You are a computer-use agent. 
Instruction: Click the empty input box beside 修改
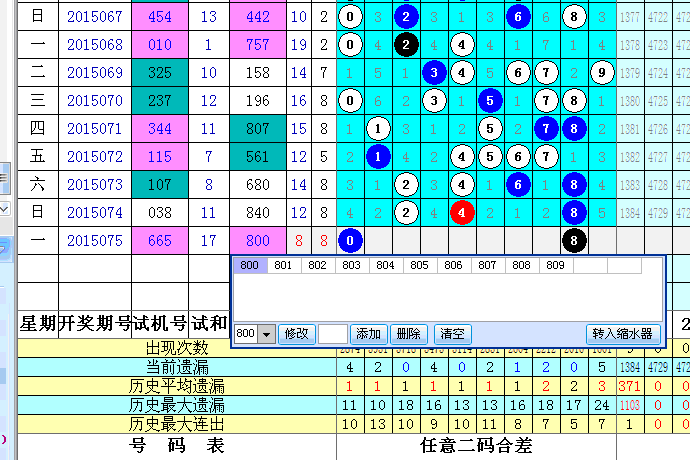(333, 335)
